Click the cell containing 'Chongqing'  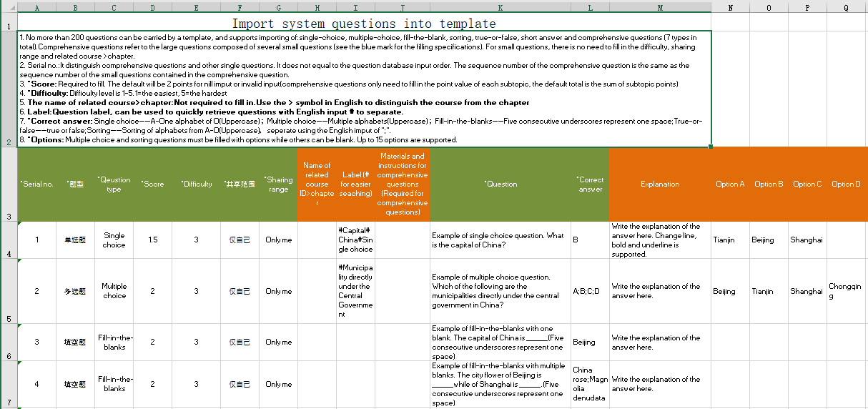[x=846, y=291]
